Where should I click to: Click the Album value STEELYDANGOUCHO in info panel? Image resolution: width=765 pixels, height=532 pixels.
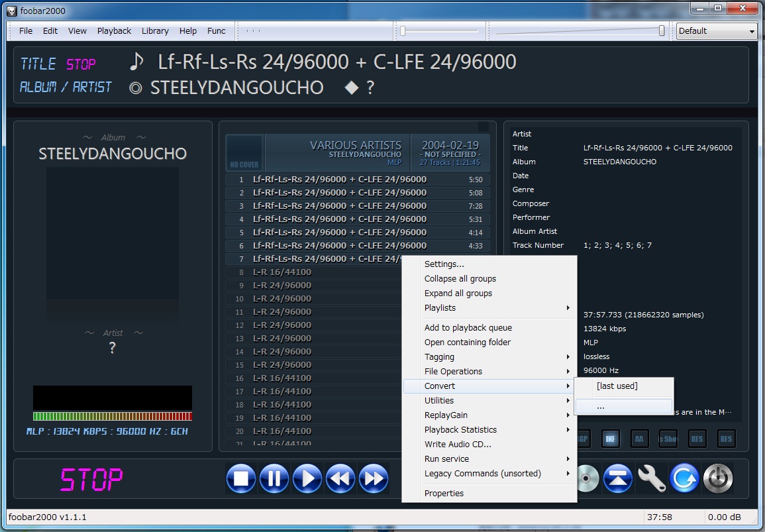619,162
